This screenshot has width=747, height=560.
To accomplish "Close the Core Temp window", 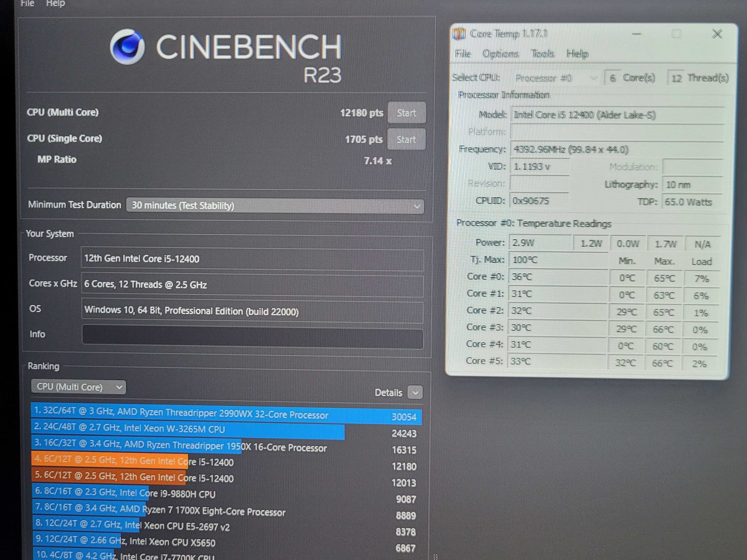I will coord(717,34).
